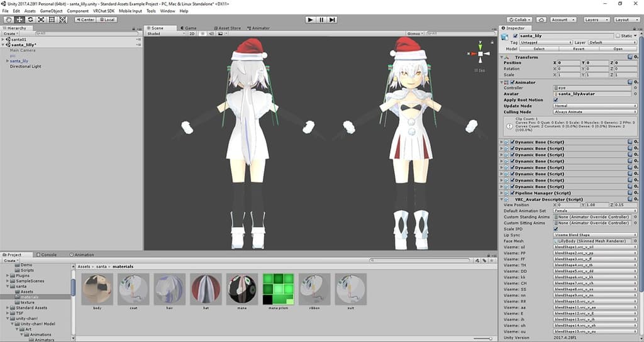The height and width of the screenshot is (342, 644).
Task: Click the cloud services icon
Action: pyautogui.click(x=540, y=19)
